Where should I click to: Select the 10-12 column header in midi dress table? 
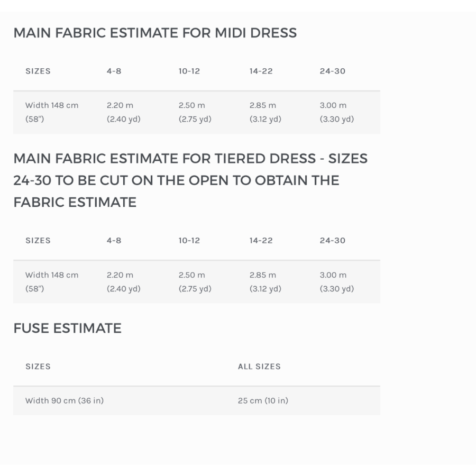pos(189,71)
